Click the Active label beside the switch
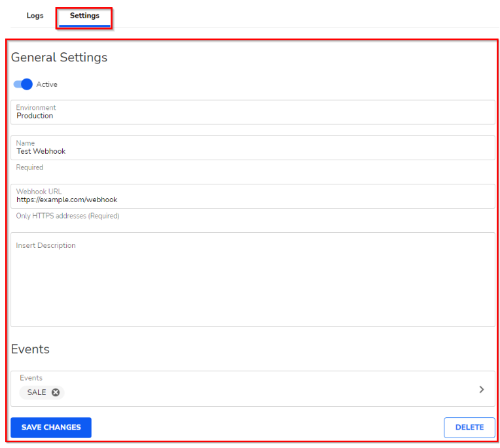 pyautogui.click(x=47, y=84)
